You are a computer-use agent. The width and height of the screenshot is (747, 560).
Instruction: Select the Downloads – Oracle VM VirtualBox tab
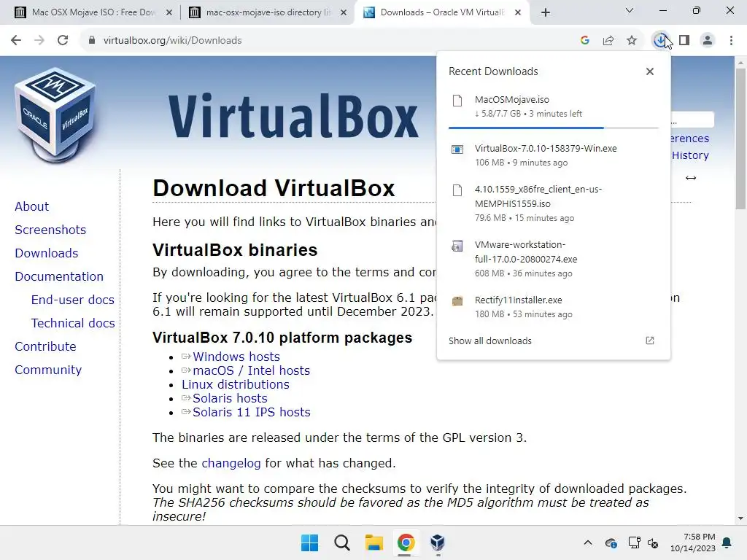point(443,12)
